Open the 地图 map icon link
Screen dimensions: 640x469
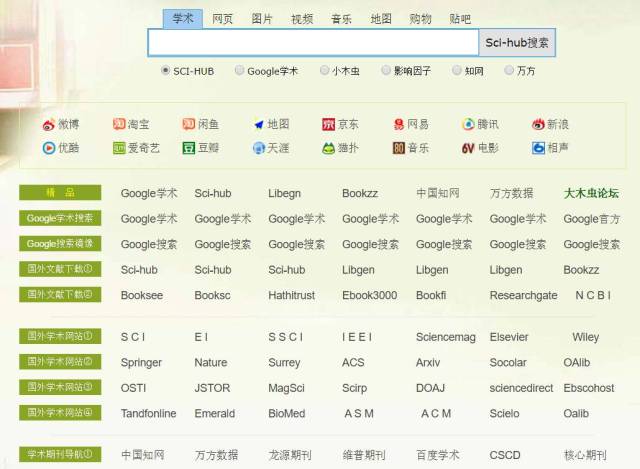pyautogui.click(x=271, y=124)
